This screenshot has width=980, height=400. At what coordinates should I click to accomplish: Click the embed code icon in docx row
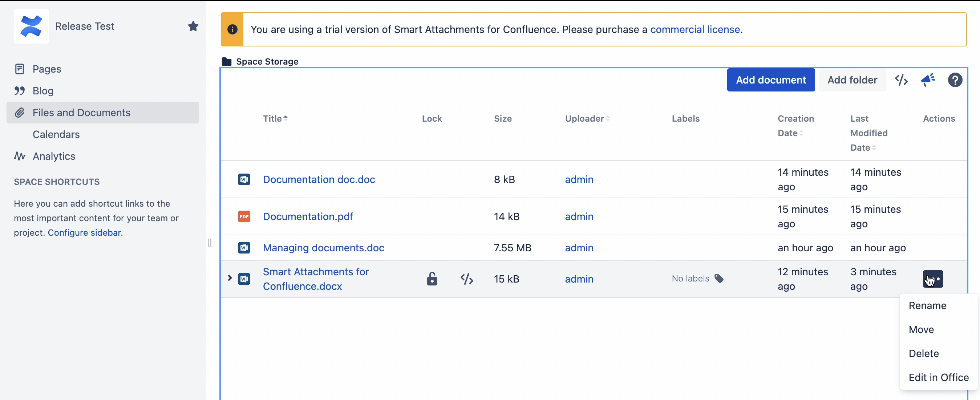tap(466, 279)
